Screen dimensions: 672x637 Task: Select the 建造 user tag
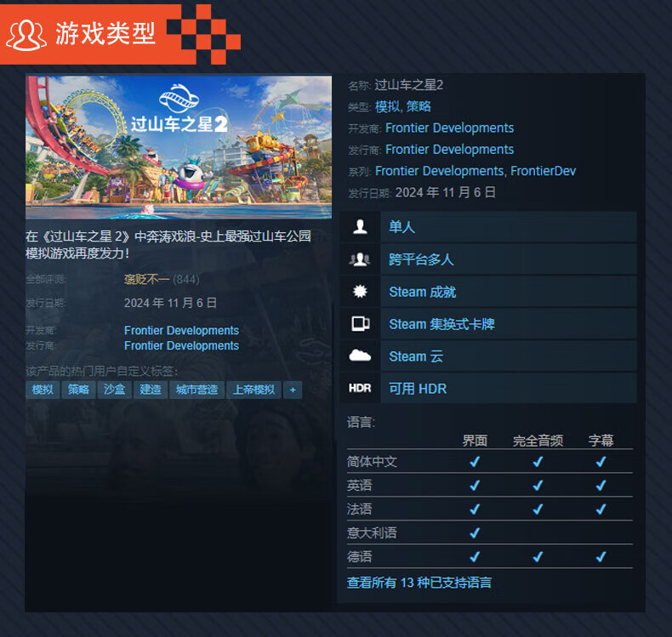[151, 390]
